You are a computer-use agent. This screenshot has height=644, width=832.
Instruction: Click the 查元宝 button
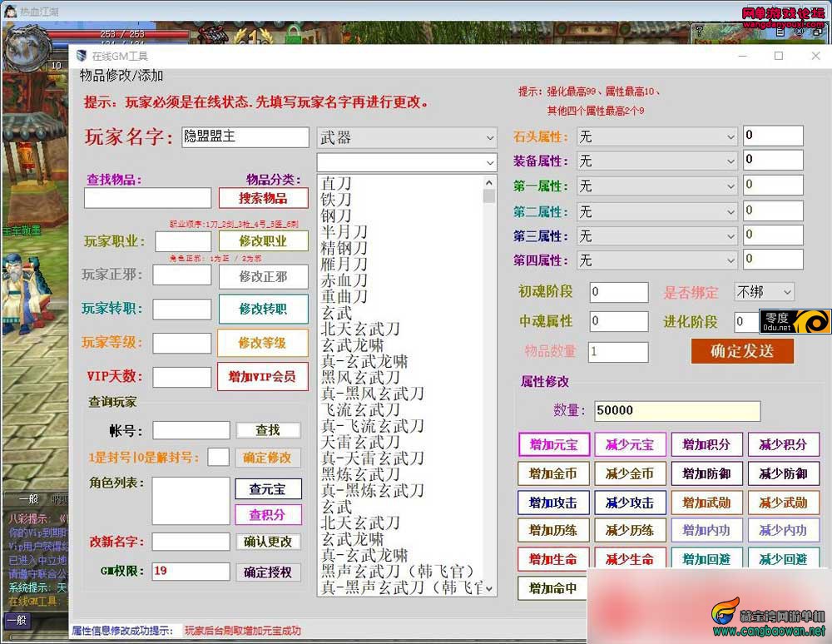pos(268,489)
